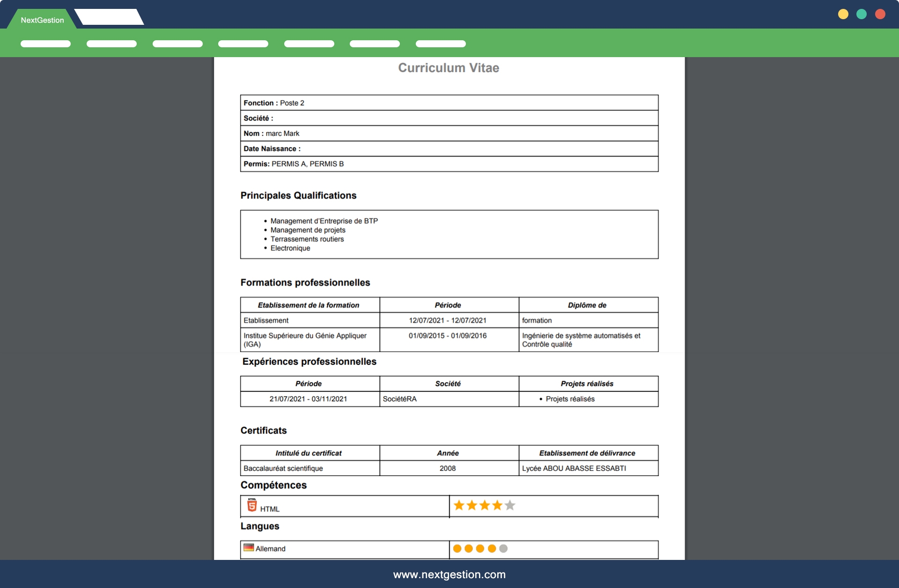Open the www.nextgestion.com footer link

[449, 574]
